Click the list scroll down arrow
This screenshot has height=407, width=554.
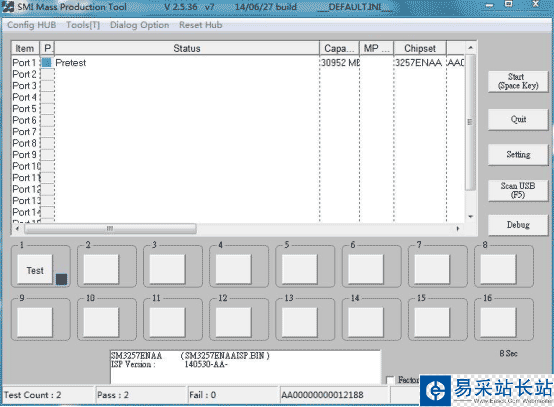click(471, 216)
